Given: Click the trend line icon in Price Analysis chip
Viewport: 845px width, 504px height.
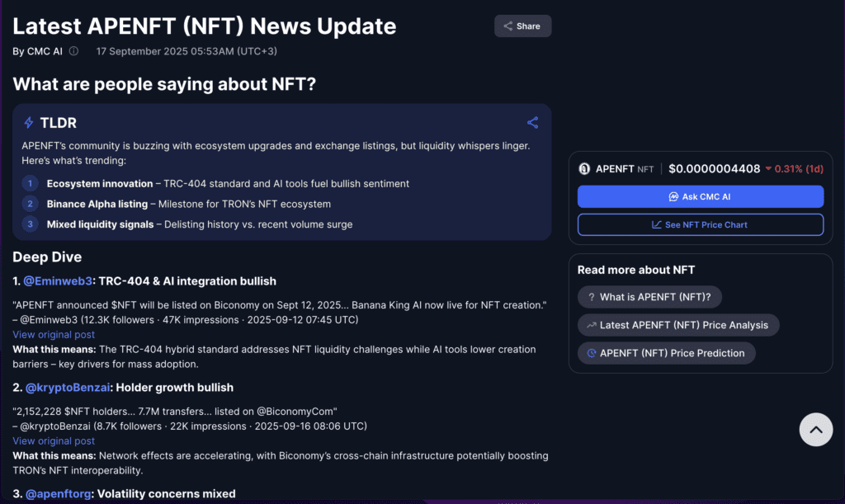Looking at the screenshot, I should [x=591, y=325].
